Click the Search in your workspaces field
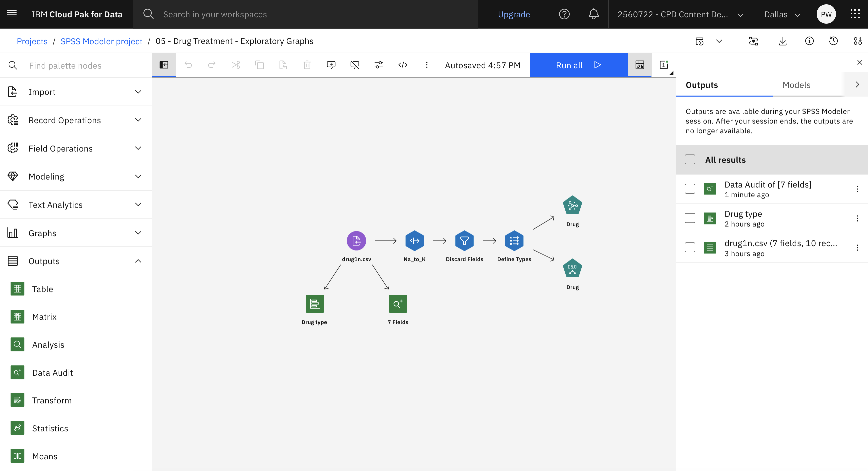Image resolution: width=868 pixels, height=471 pixels. (x=305, y=14)
